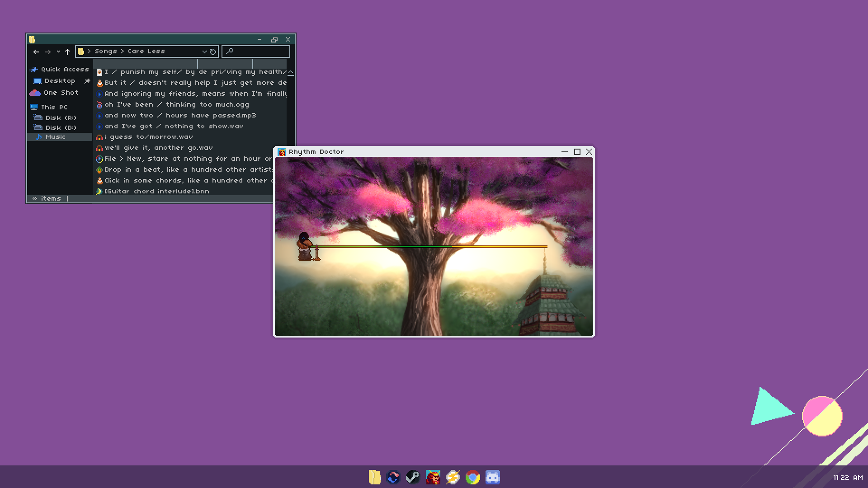Select '[Guitar chord interlude].bnn' file
Viewport: 868px width, 488px height.
152,191
